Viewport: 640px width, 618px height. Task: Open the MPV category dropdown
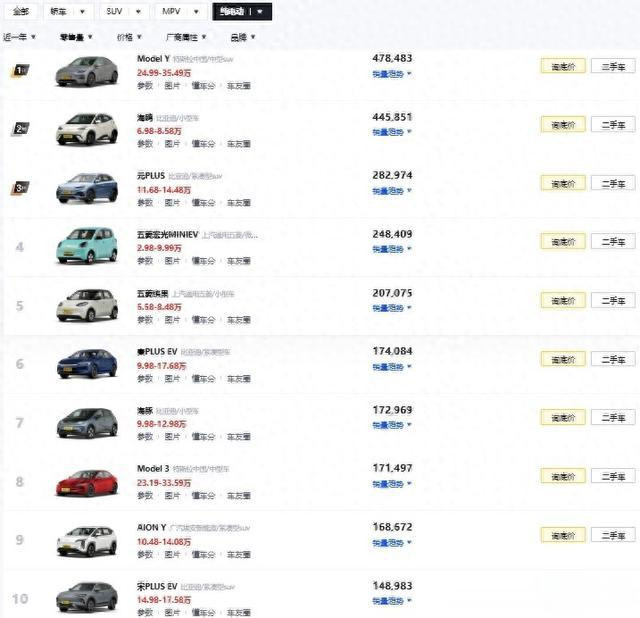[180, 13]
